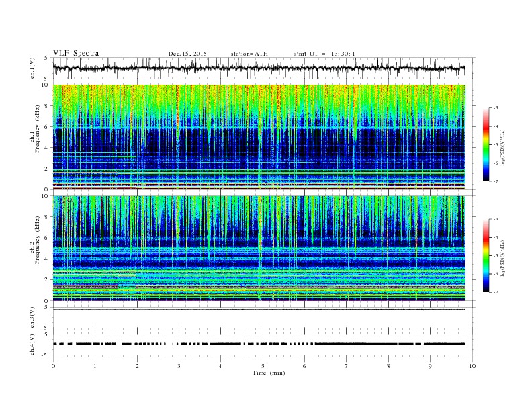Image resolution: width=532 pixels, height=411 pixels.
Task: Click the ch.4 black signal band
Action: click(x=259, y=344)
